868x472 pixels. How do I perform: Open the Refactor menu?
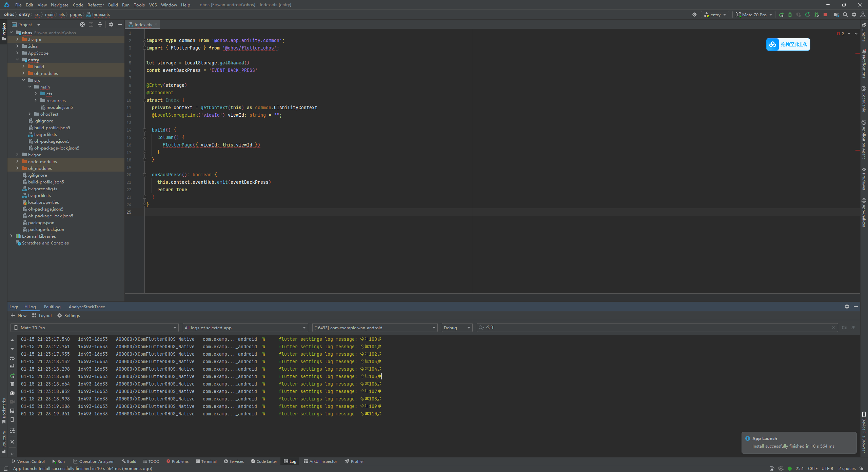click(96, 5)
